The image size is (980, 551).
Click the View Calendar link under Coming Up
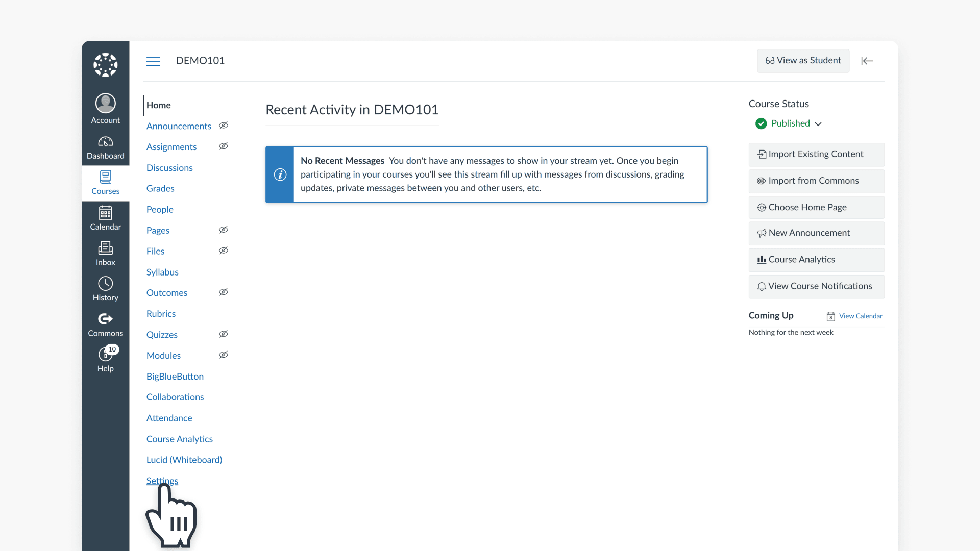click(861, 316)
